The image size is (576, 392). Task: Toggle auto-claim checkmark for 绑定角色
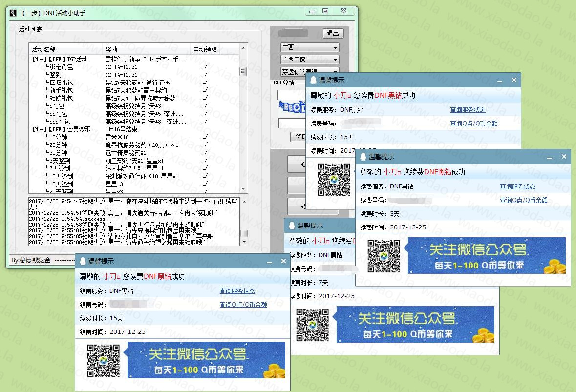(x=205, y=67)
